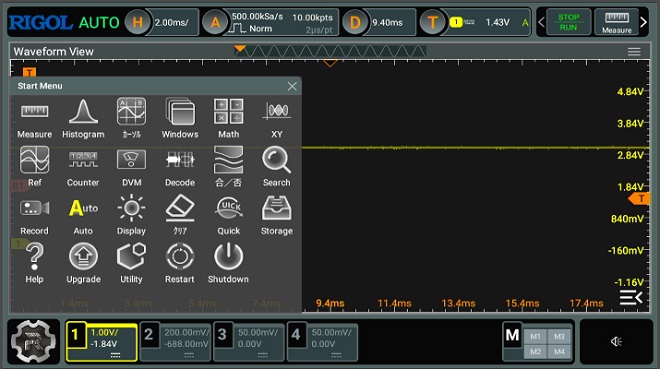This screenshot has height=369, width=660.
Task: Click the STOP/RUN button
Action: 568,22
